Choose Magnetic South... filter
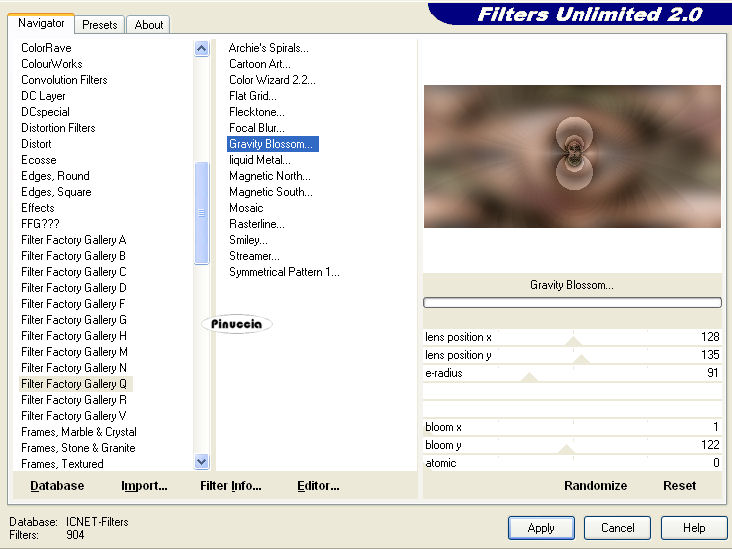This screenshot has height=549, width=732. 271,192
